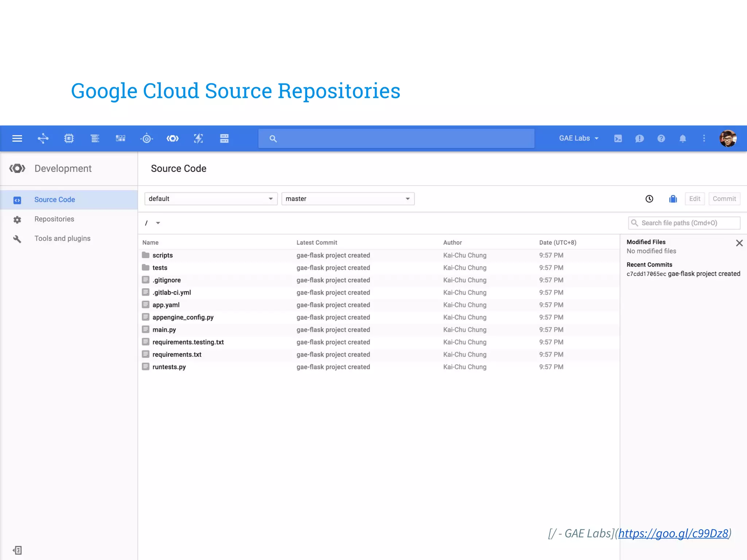This screenshot has width=747, height=560.
Task: Click the Name column header
Action: click(x=150, y=242)
